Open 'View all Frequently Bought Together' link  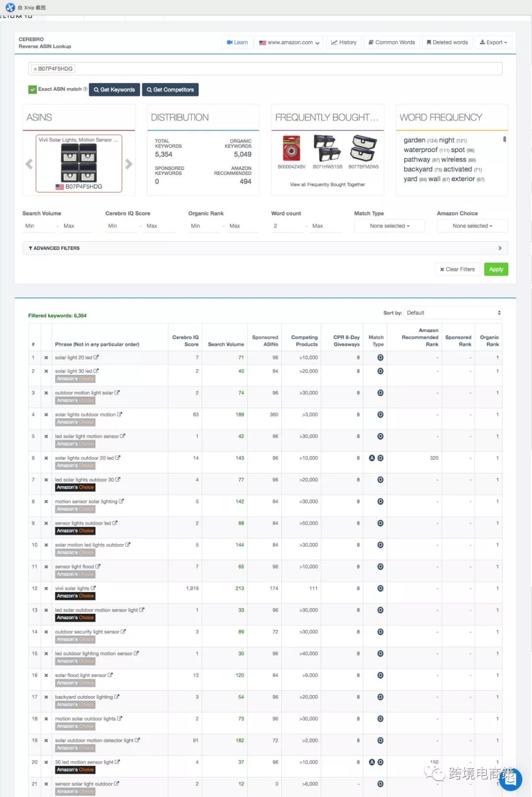click(328, 185)
